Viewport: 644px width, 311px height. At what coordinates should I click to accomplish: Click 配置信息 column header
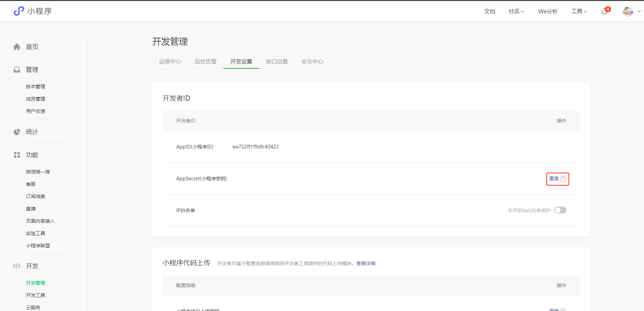(186, 285)
